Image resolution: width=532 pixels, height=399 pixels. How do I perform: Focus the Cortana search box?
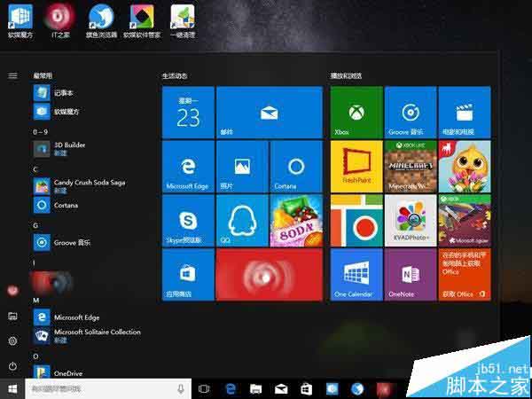(x=108, y=389)
